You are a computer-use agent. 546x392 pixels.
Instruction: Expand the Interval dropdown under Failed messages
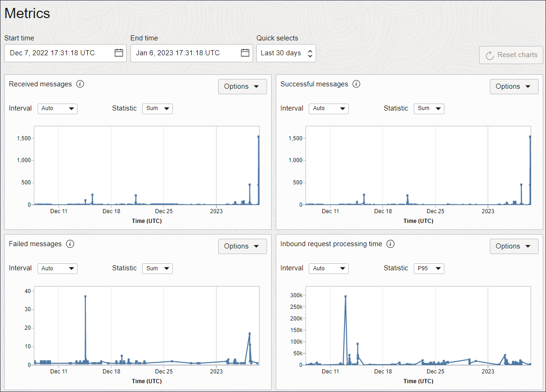point(57,268)
